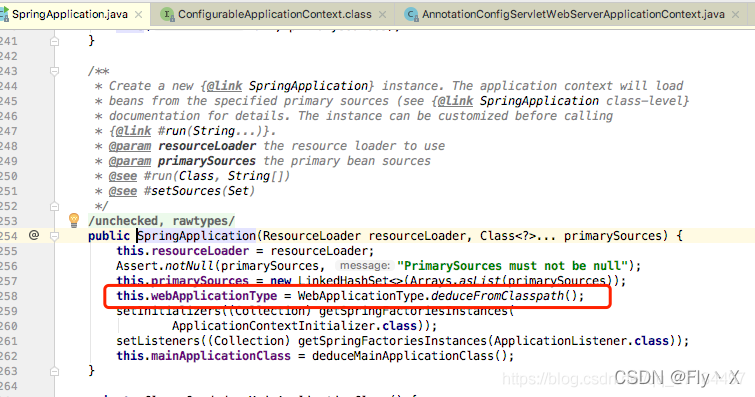Click this.resourceLoader on line 255
Screen dimensions: 755x397
tap(182, 251)
